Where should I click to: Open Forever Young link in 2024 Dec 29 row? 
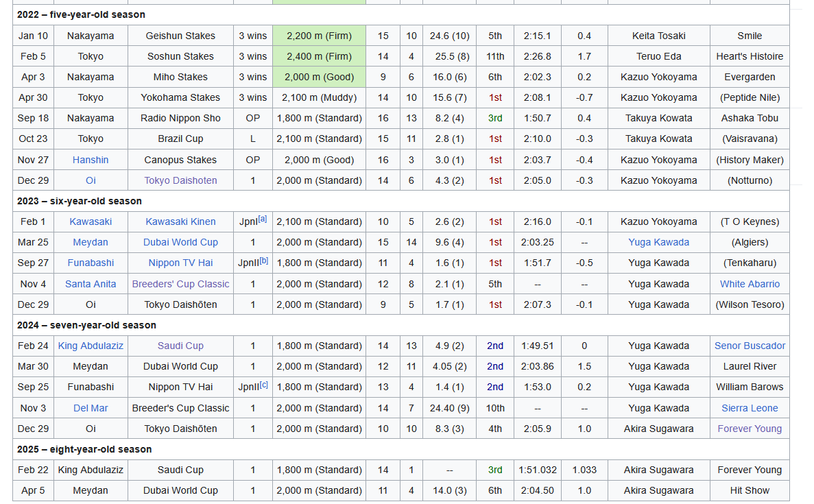pyautogui.click(x=749, y=429)
